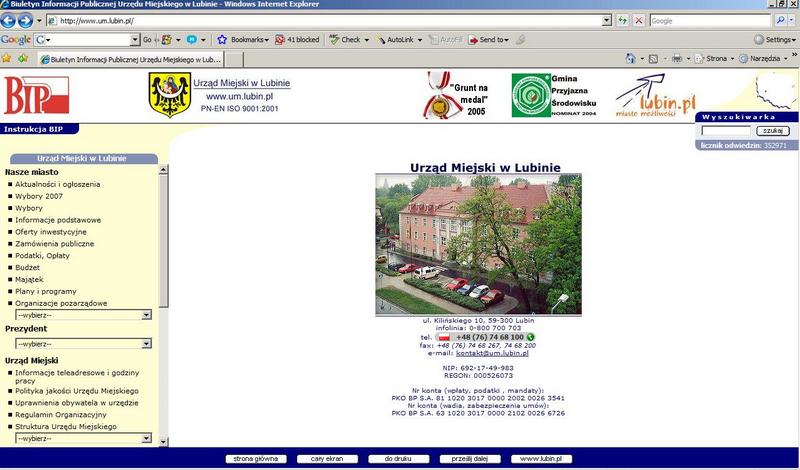Open Organizacje pozarządowe menu item

pyautogui.click(x=61, y=303)
